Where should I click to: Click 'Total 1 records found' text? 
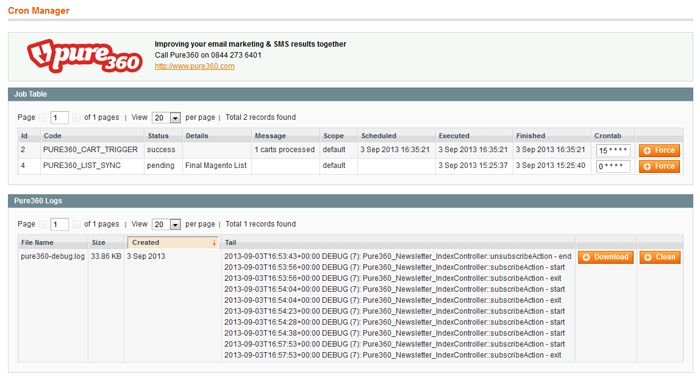click(x=260, y=224)
